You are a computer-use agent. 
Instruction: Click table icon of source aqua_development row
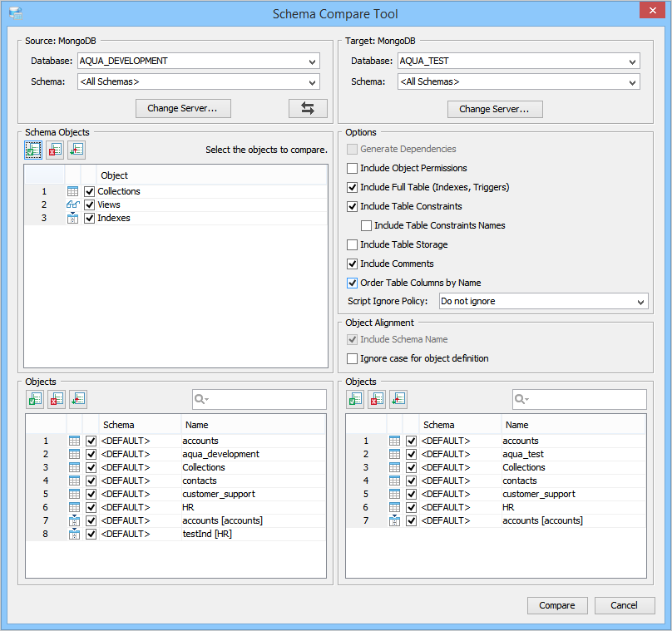(75, 454)
